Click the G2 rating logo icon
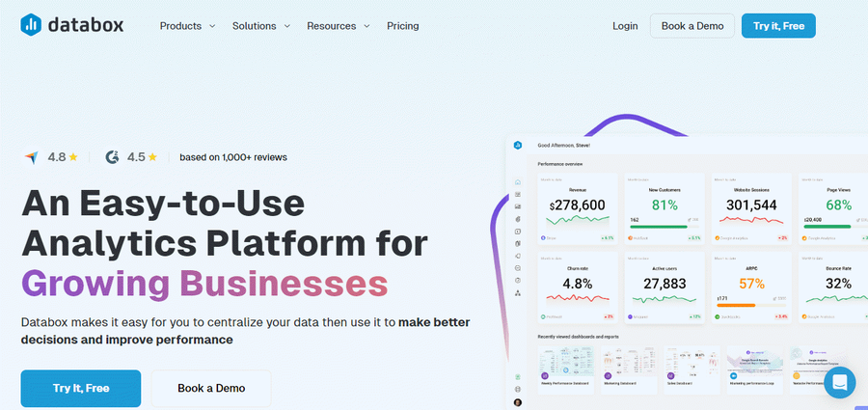This screenshot has height=410, width=868. pos(111,157)
